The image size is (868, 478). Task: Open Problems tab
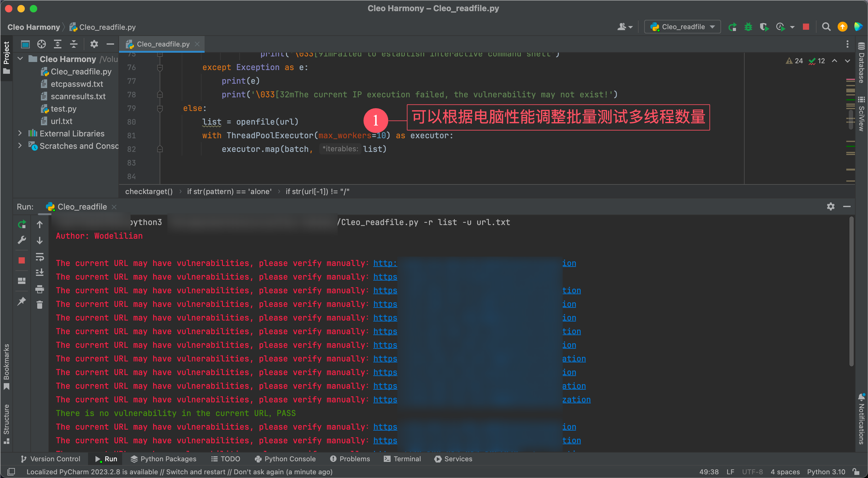coord(350,459)
